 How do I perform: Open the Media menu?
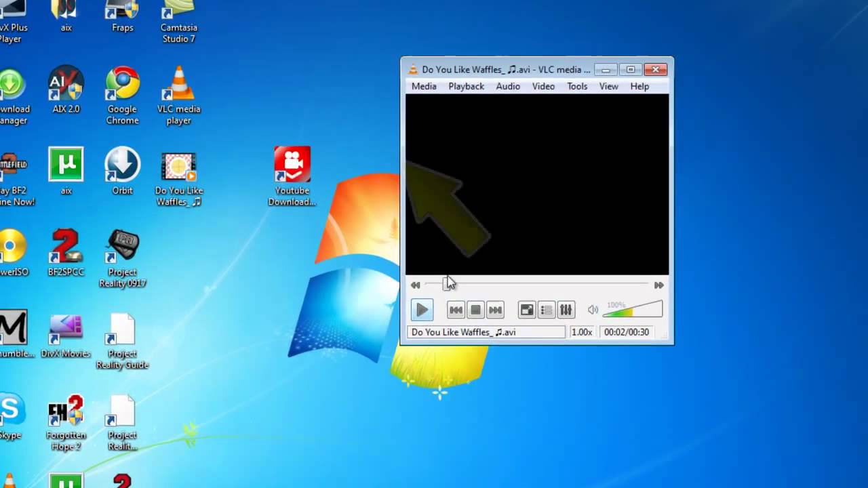424,86
